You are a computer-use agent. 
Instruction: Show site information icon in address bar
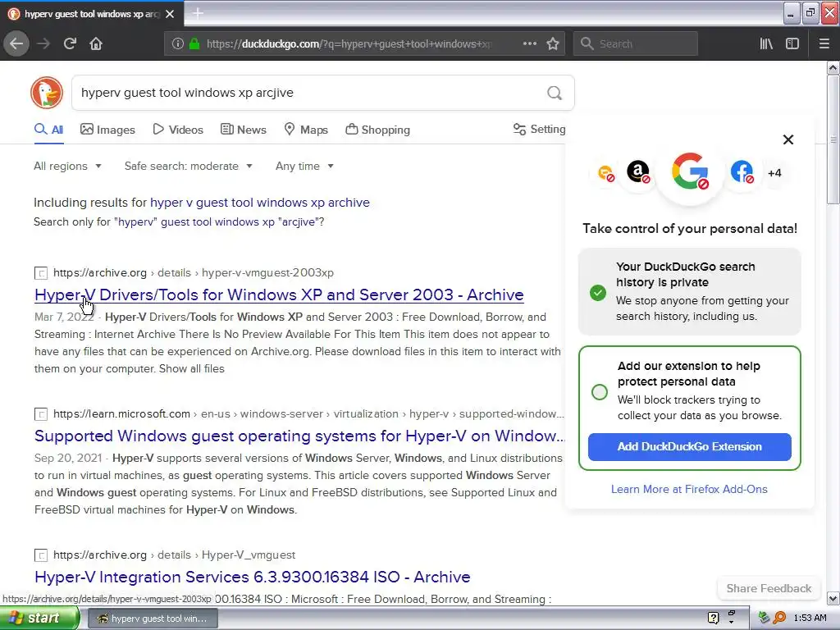coord(178,43)
